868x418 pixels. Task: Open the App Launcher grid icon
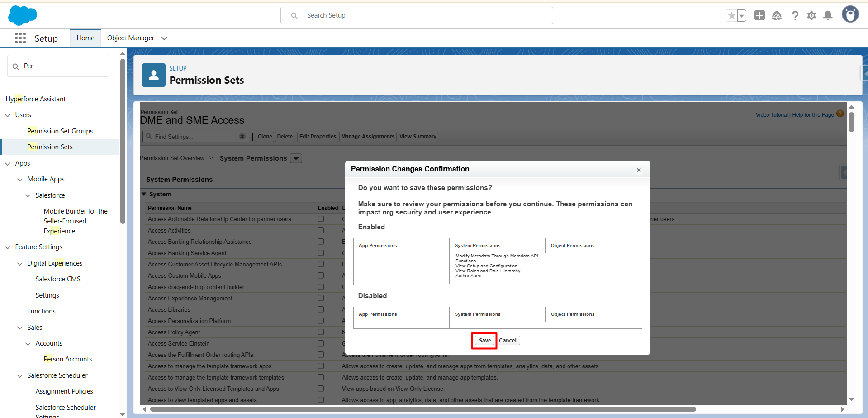pos(20,38)
